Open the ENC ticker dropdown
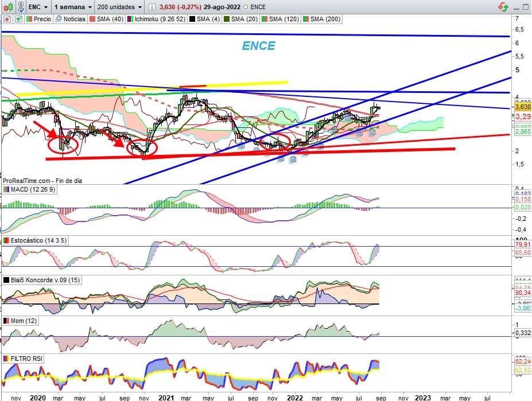 pos(38,7)
